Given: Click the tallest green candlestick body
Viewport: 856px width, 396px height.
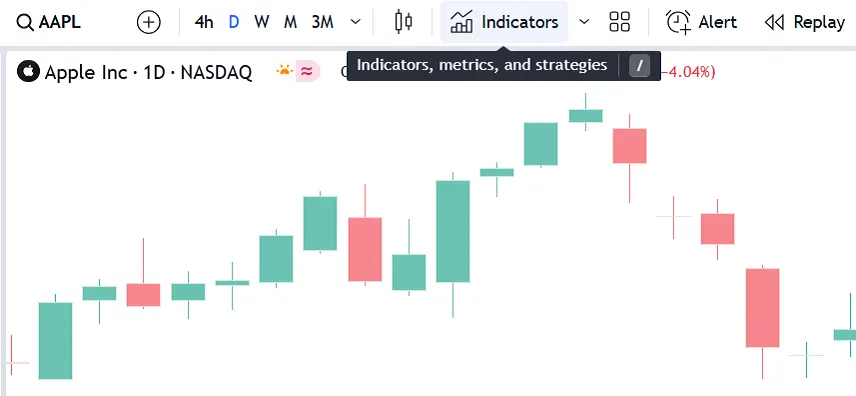Looking at the screenshot, I should click(453, 231).
